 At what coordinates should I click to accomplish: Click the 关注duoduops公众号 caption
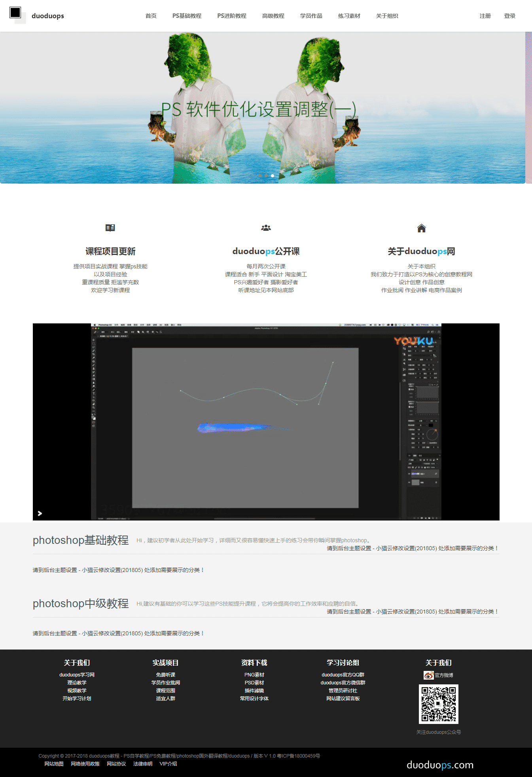439,732
